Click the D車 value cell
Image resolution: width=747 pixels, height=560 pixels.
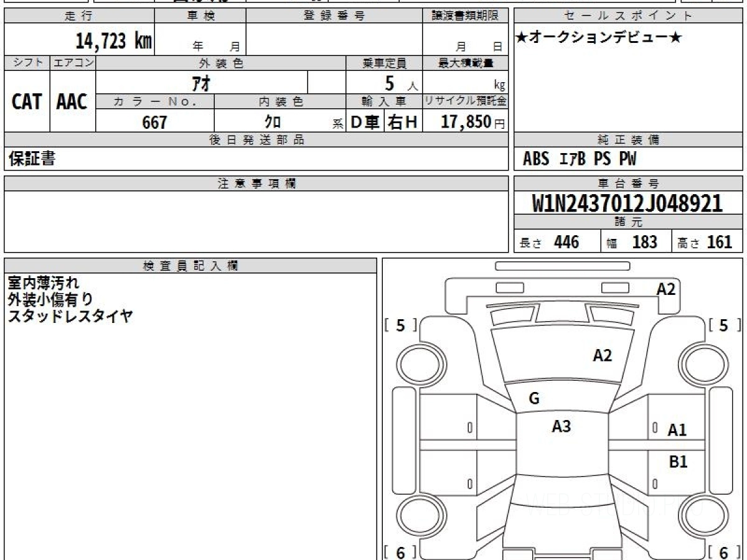[365, 122]
